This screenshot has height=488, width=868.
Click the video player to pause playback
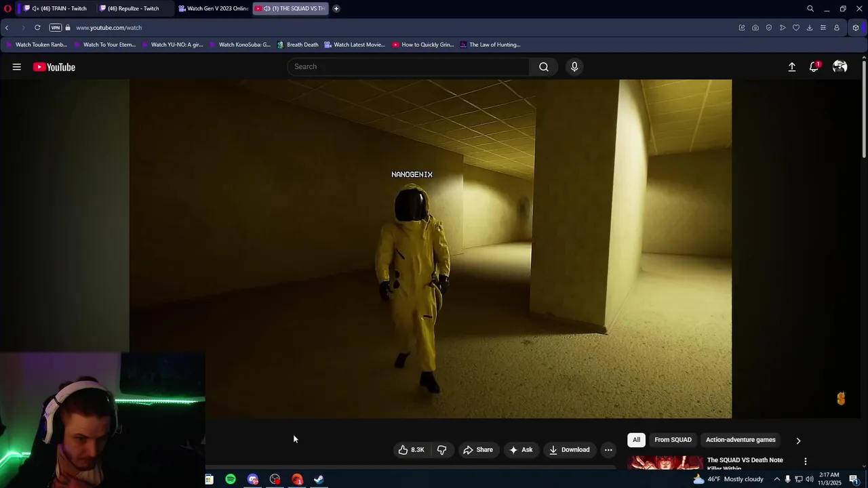point(431,249)
